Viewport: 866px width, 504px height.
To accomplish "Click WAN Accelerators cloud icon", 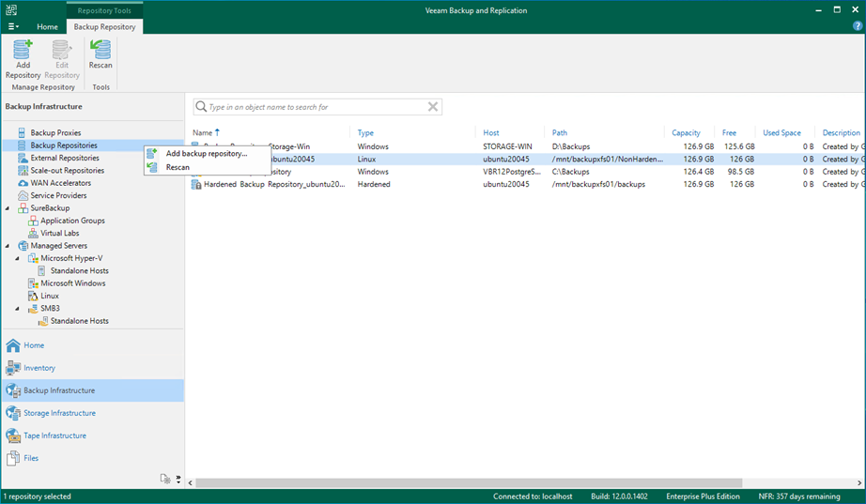I will tap(23, 183).
